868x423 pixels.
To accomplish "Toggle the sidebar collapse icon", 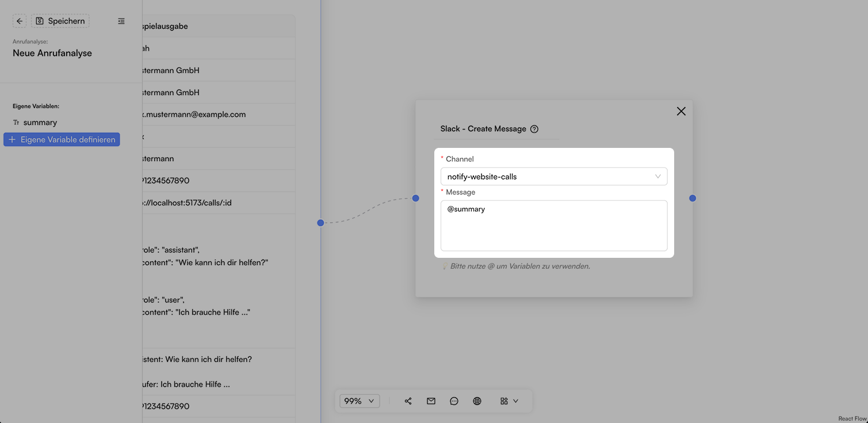I will pyautogui.click(x=121, y=21).
